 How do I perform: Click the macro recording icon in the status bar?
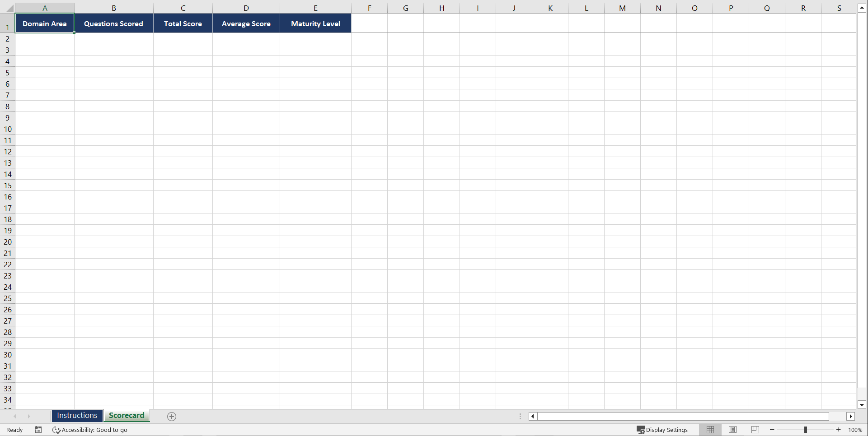click(38, 430)
